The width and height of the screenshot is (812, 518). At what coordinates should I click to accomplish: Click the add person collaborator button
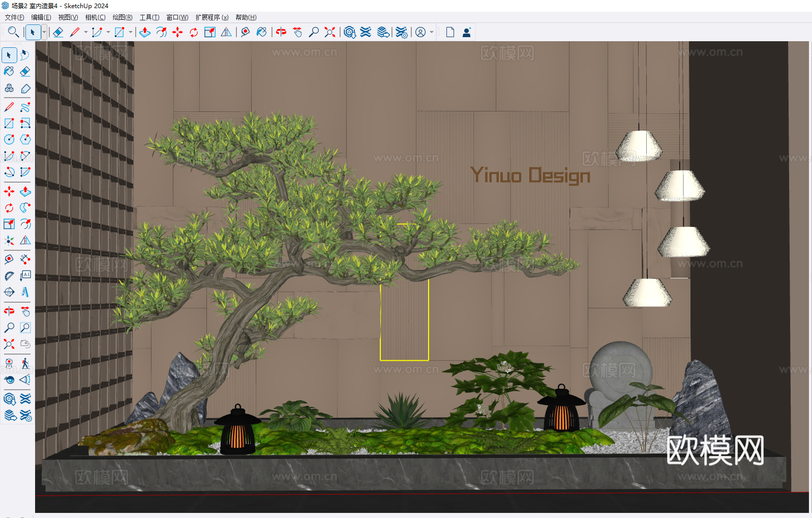pos(466,32)
